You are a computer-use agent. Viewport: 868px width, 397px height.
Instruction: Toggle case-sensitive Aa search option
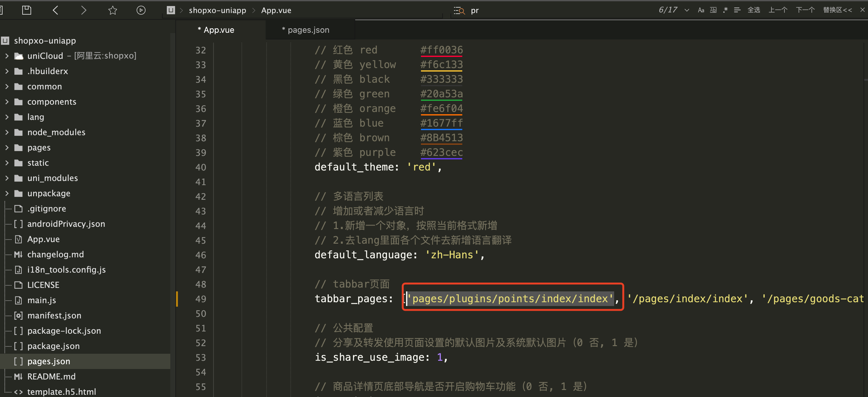701,10
